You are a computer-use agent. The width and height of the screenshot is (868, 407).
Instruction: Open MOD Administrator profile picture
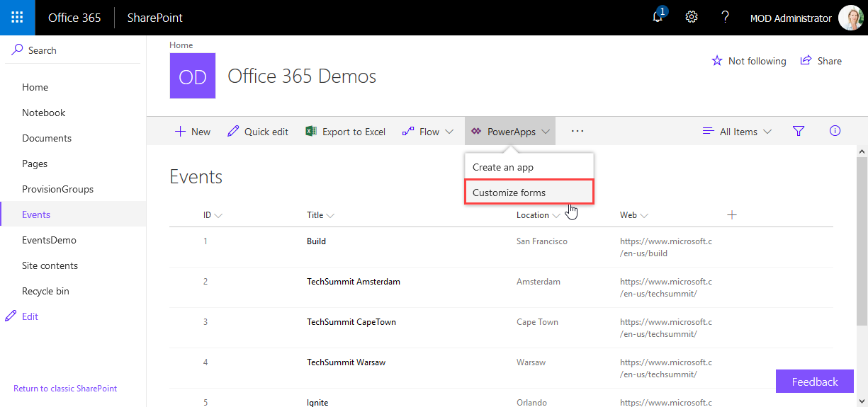tap(850, 18)
